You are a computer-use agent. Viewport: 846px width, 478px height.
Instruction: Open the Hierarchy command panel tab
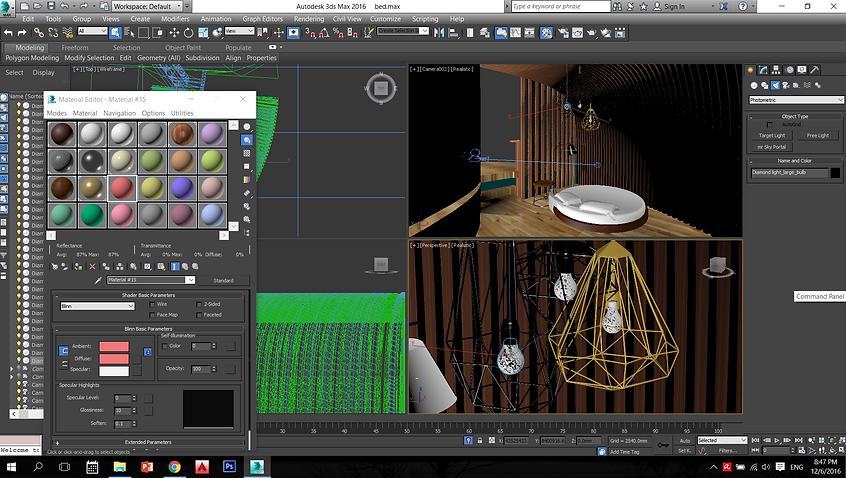(x=776, y=70)
